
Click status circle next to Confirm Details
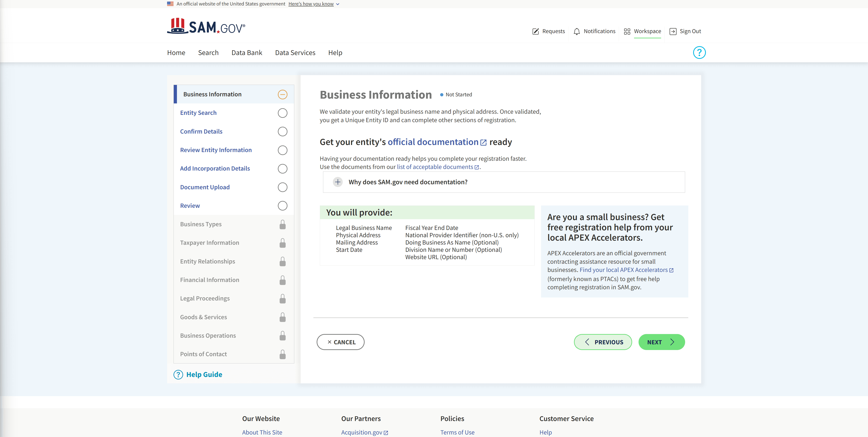pyautogui.click(x=282, y=132)
